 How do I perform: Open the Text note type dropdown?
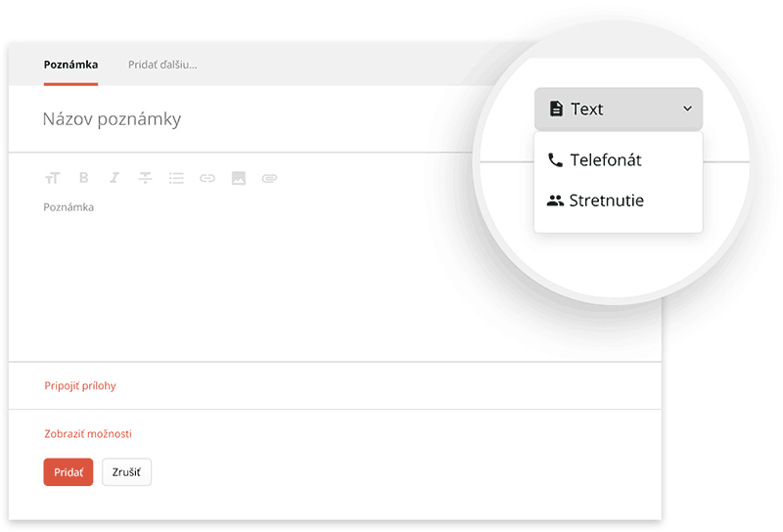(x=619, y=110)
